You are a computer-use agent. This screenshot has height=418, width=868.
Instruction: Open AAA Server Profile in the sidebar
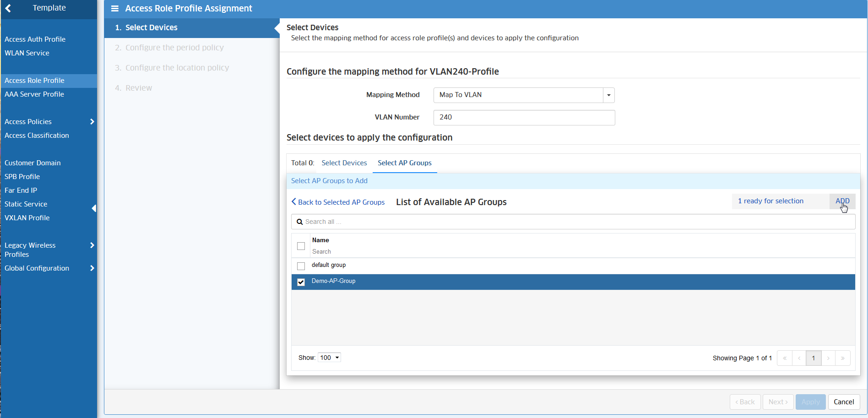coord(34,94)
